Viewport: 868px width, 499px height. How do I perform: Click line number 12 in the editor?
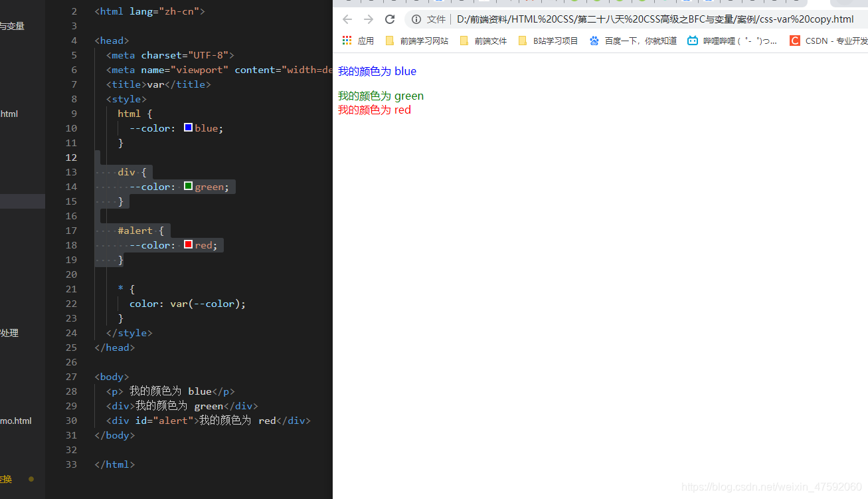point(72,157)
